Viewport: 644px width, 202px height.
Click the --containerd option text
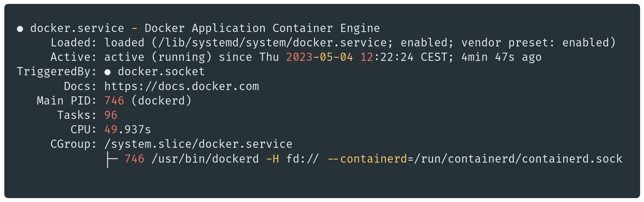click(367, 159)
